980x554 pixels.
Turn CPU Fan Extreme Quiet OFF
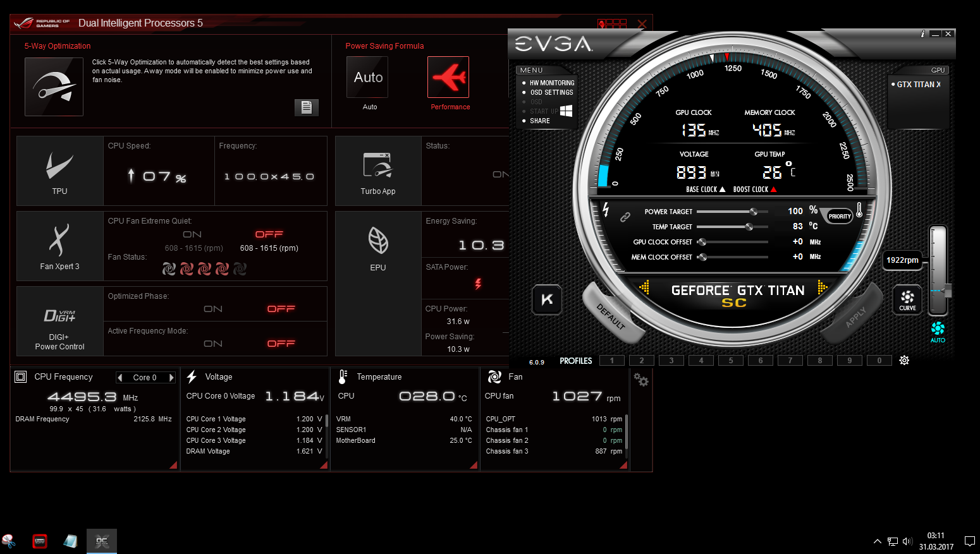pyautogui.click(x=269, y=234)
